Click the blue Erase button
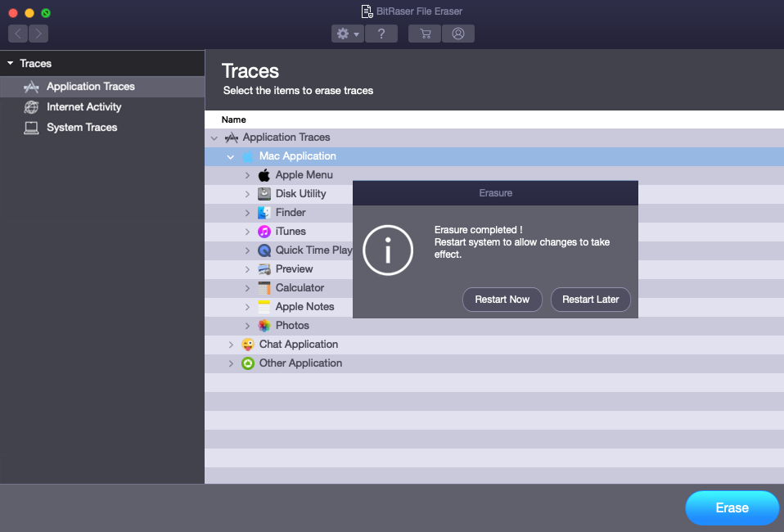The height and width of the screenshot is (532, 784). [732, 508]
